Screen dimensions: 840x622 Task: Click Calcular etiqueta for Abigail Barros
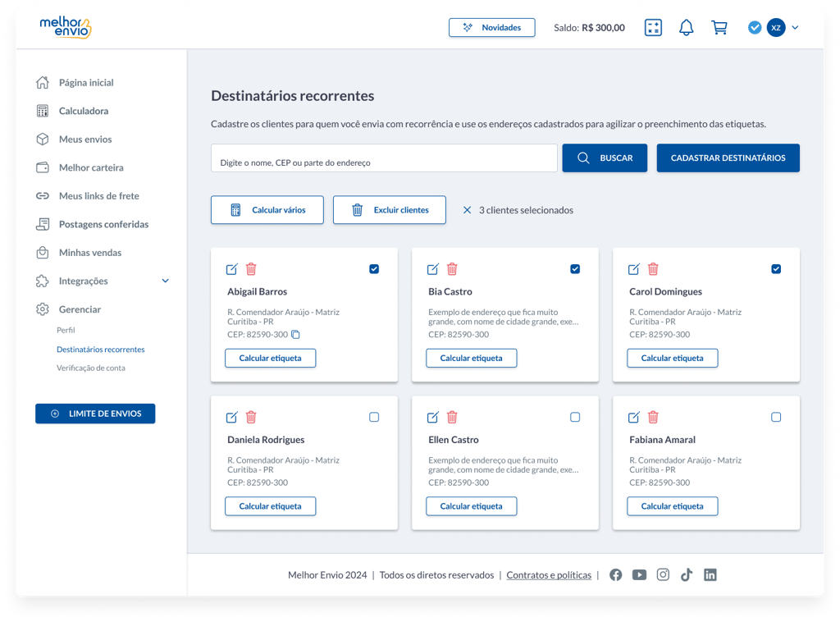click(x=271, y=358)
